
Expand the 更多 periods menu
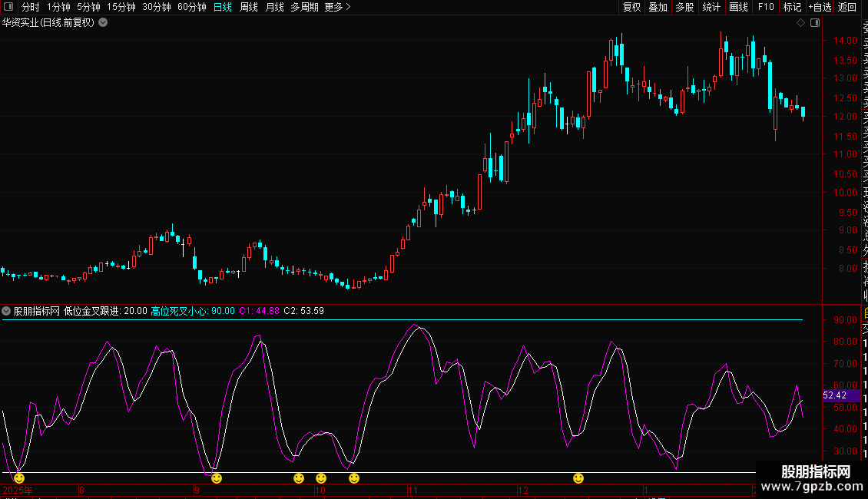click(337, 7)
